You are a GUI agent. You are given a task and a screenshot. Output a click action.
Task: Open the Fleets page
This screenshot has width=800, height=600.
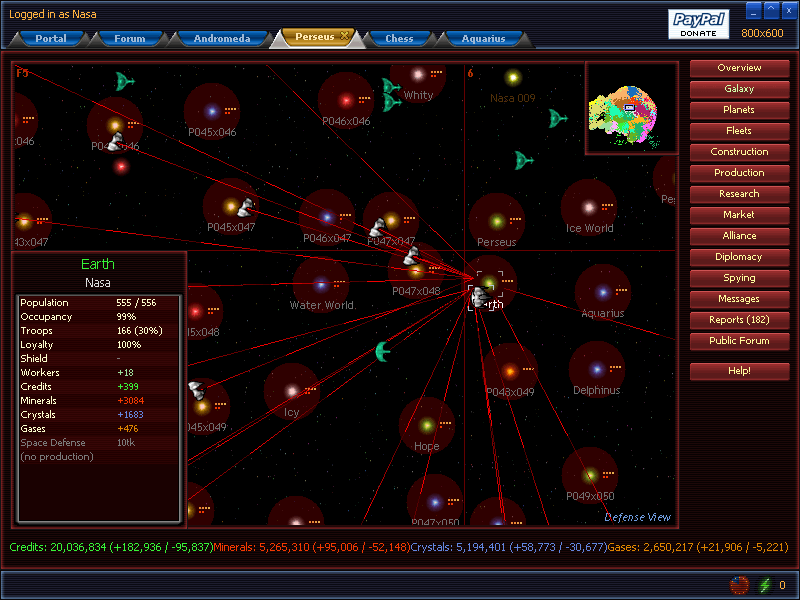tap(739, 131)
